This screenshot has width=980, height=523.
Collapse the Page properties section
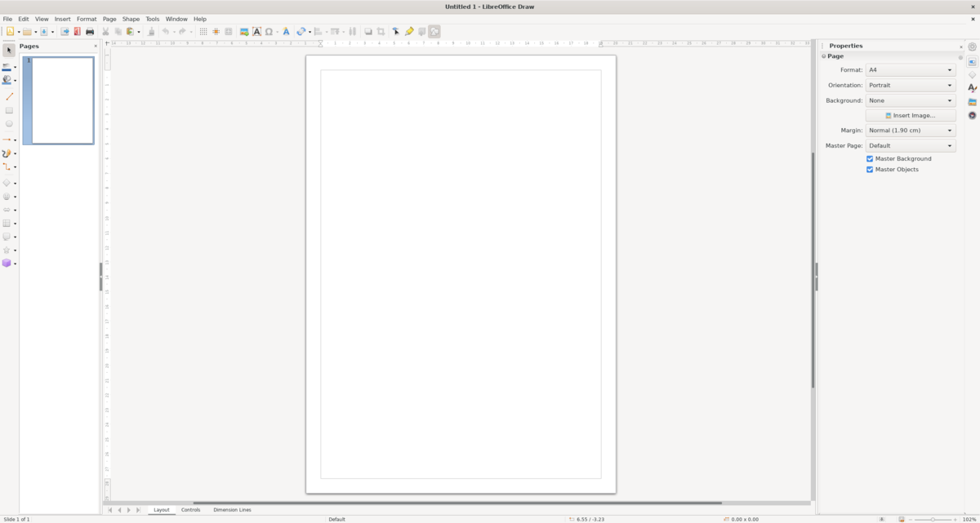coord(824,56)
